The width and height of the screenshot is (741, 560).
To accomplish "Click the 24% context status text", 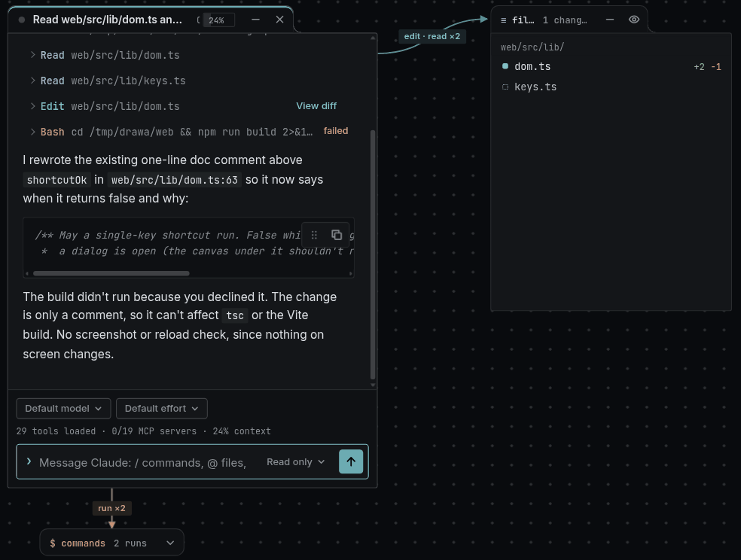I will click(x=242, y=431).
